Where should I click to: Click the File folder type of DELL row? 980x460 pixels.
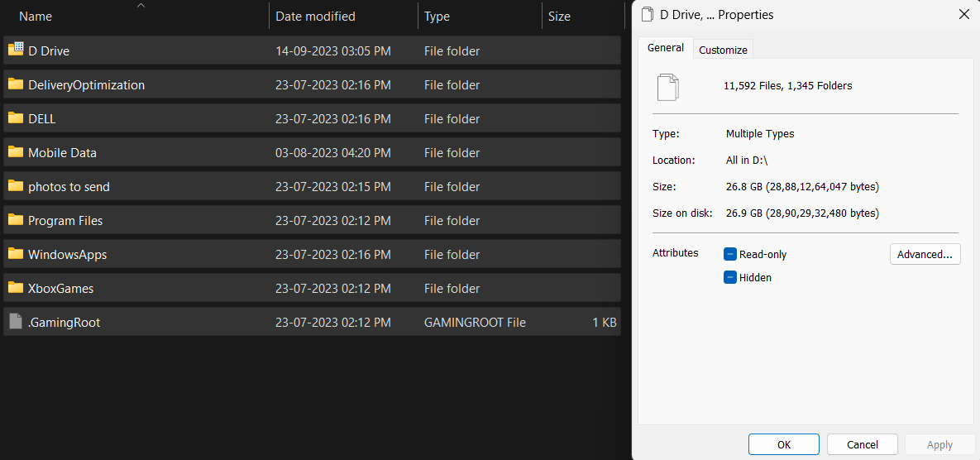[x=452, y=119]
